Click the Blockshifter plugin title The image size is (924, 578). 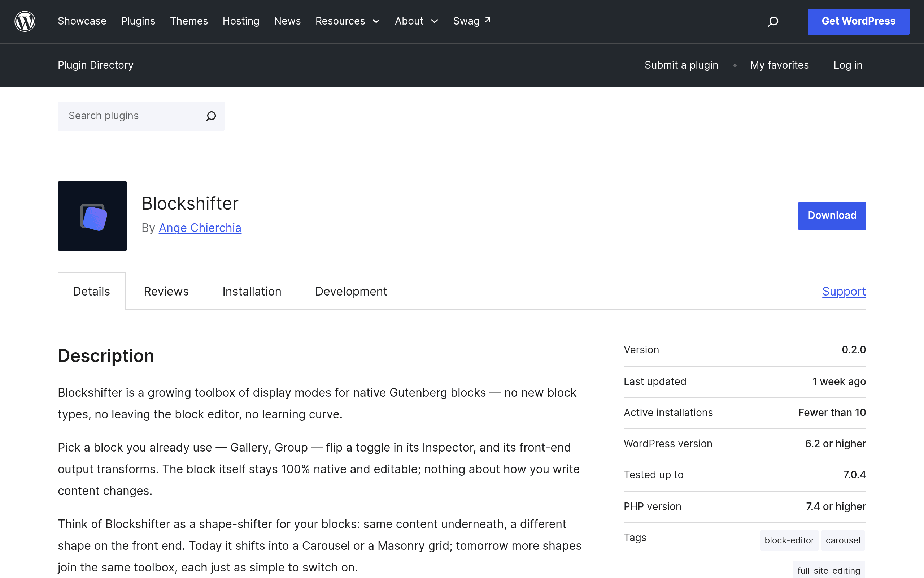190,203
